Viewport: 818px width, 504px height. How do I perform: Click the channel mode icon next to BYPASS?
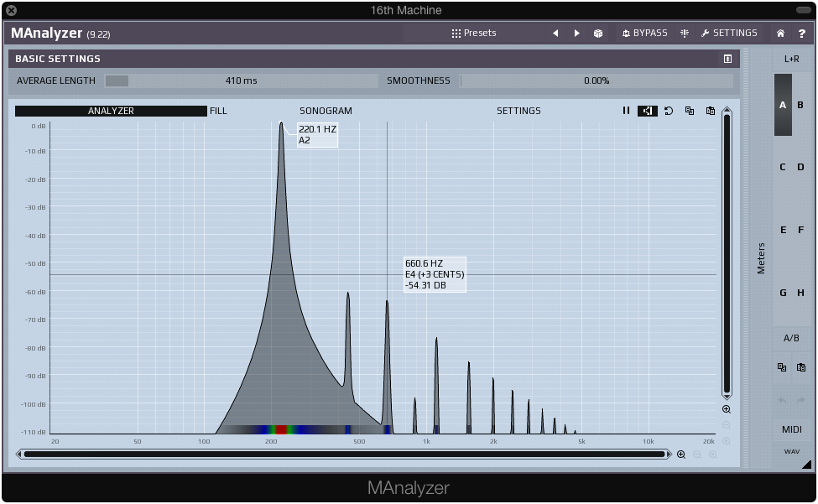[685, 33]
